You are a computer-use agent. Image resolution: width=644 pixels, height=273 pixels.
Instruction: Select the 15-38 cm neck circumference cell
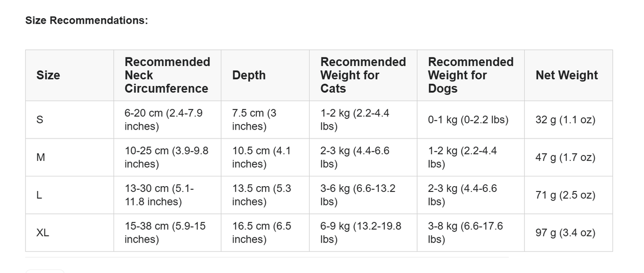pos(165,233)
